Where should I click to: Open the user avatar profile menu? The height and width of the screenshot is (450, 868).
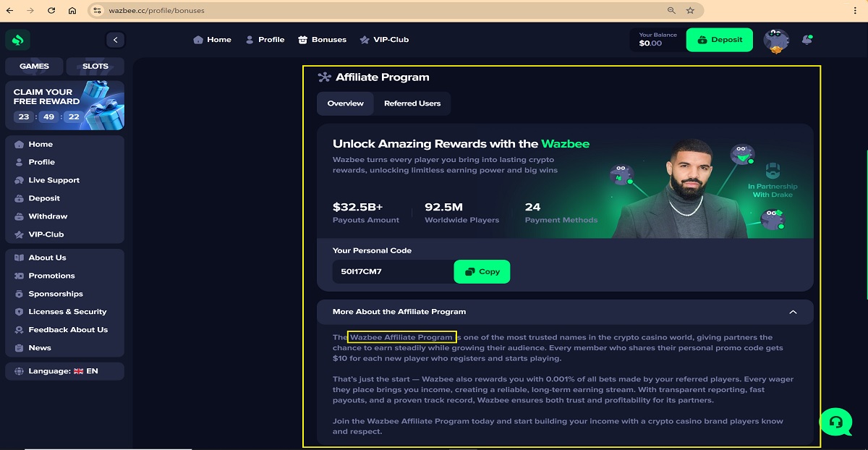tap(776, 41)
